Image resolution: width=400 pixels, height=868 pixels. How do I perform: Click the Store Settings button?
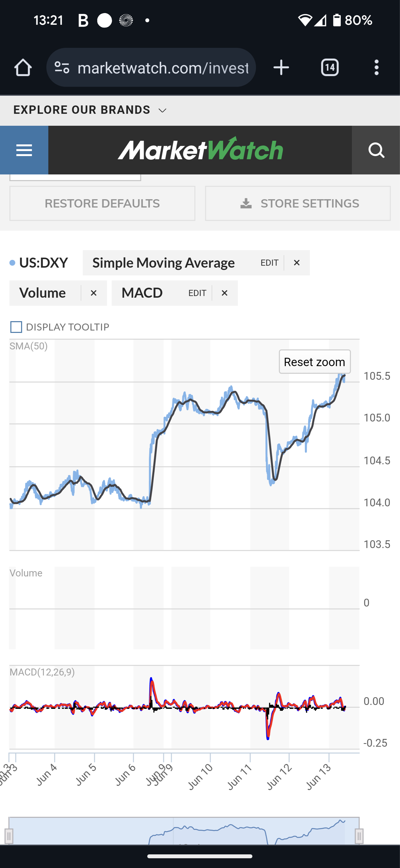(298, 204)
